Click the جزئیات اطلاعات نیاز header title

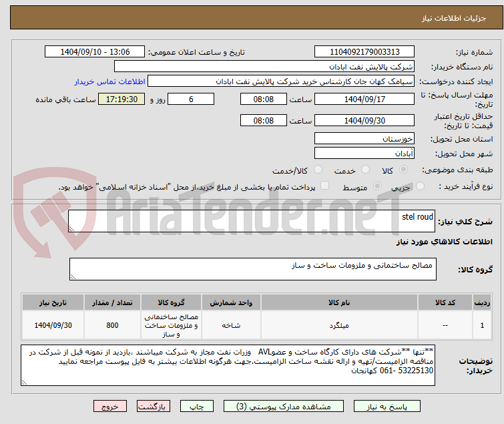coord(454,18)
